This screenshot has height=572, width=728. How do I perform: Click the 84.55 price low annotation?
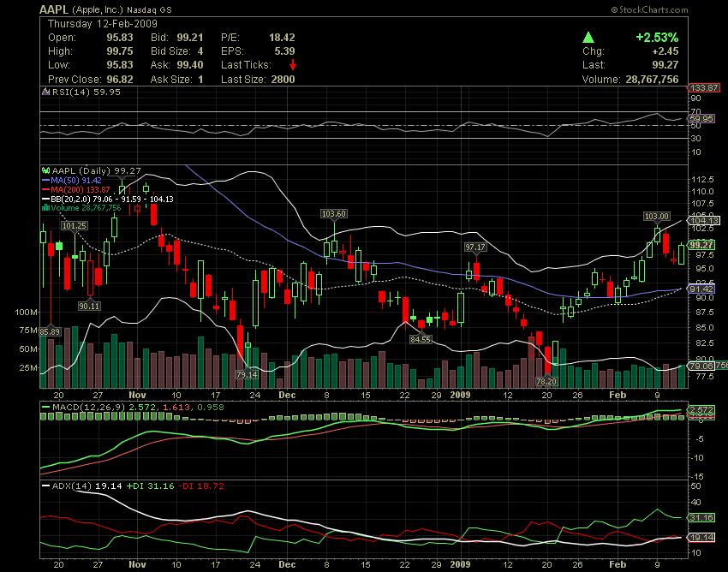coord(421,339)
